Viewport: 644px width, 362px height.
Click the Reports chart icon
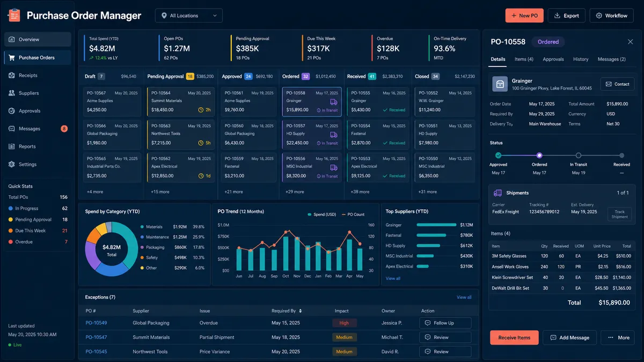[11, 146]
